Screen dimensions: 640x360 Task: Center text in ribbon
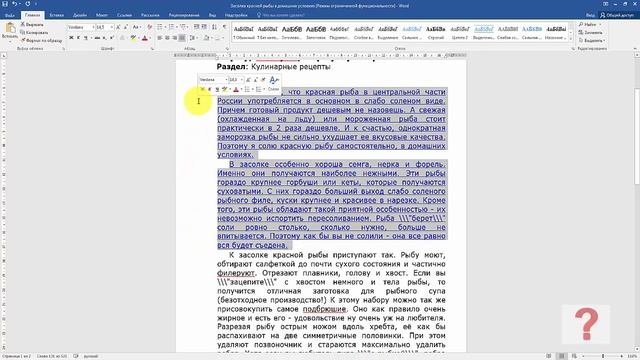(167, 38)
